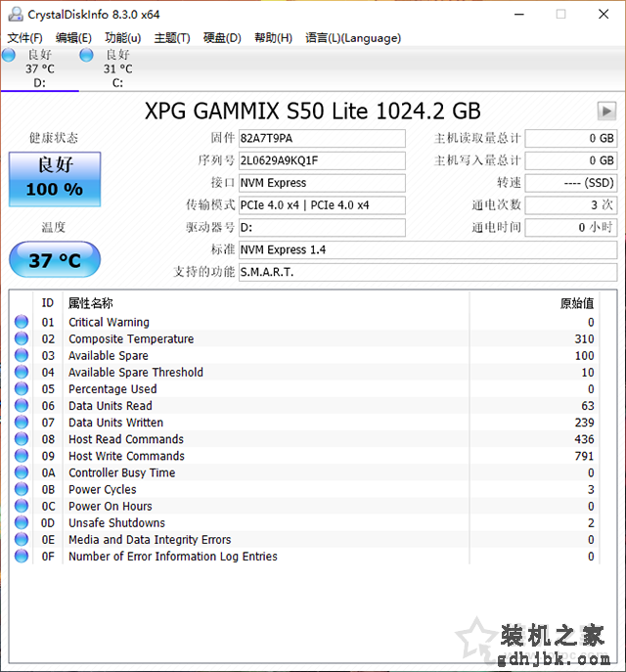This screenshot has height=672, width=626.
Task: Select the Percentage Used attribute name
Action: 112,388
